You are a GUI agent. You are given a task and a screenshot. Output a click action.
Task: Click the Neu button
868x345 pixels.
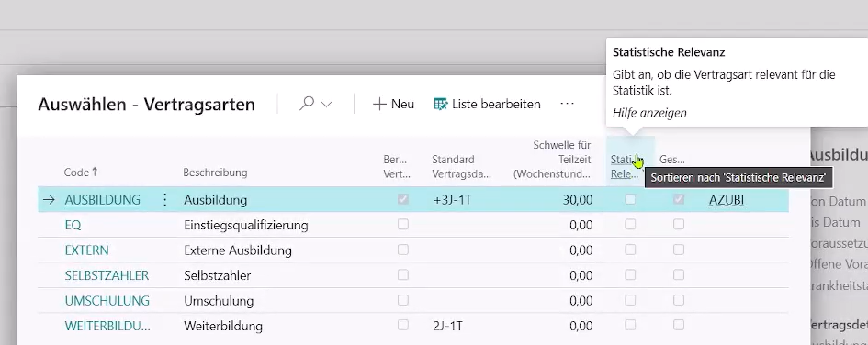(x=394, y=104)
